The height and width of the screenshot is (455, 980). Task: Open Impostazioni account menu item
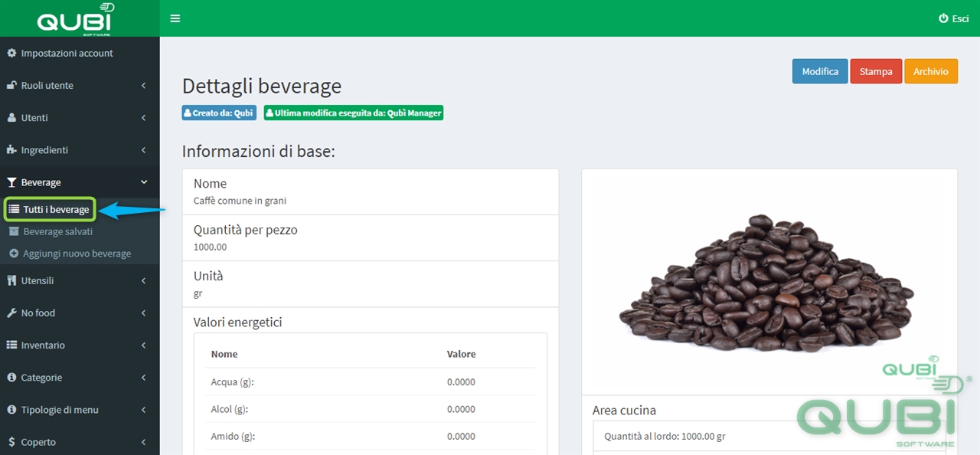tap(80, 53)
